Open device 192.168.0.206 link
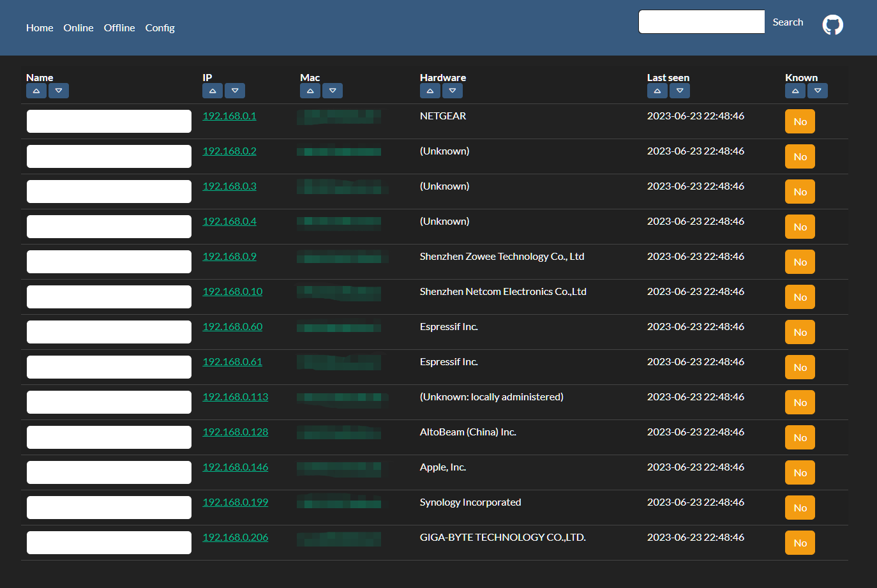This screenshot has height=588, width=877. click(x=235, y=538)
